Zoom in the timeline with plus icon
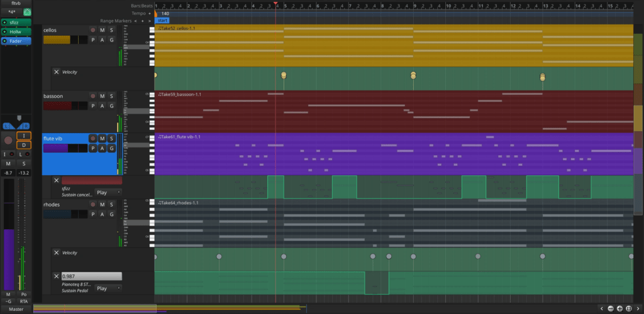Image resolution: width=644 pixels, height=314 pixels. [619, 309]
